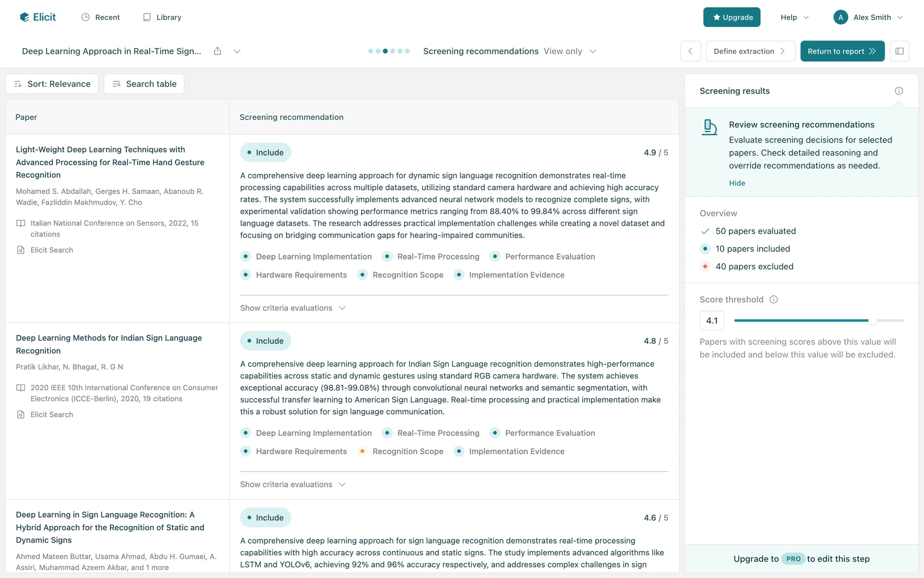Select the third progress step dot
Viewport: 924px width, 578px height.
[385, 51]
